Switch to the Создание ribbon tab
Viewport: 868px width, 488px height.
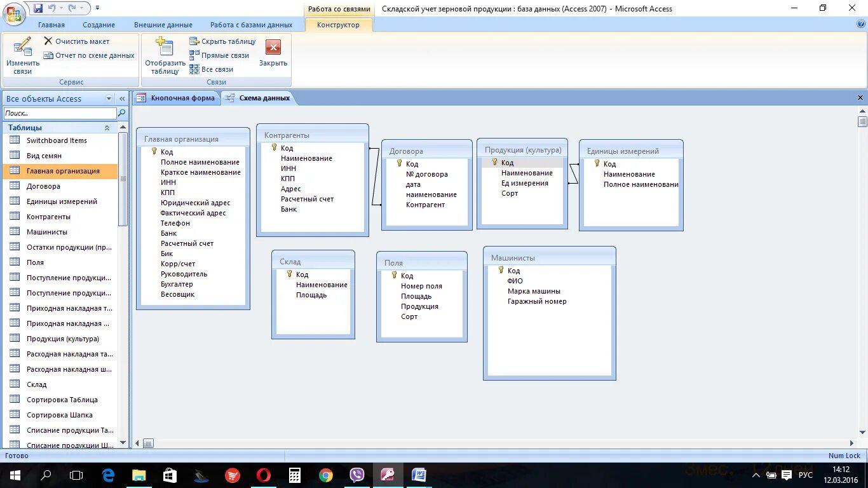[98, 25]
